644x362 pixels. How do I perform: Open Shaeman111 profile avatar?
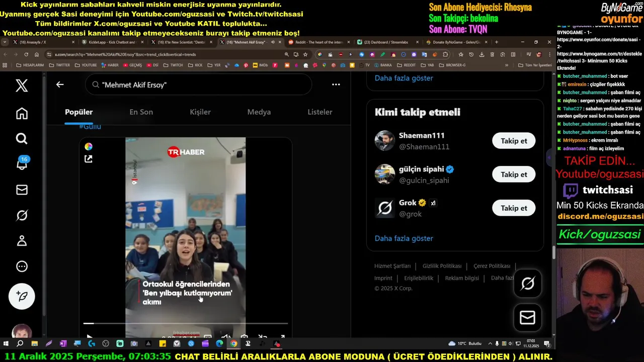(385, 141)
